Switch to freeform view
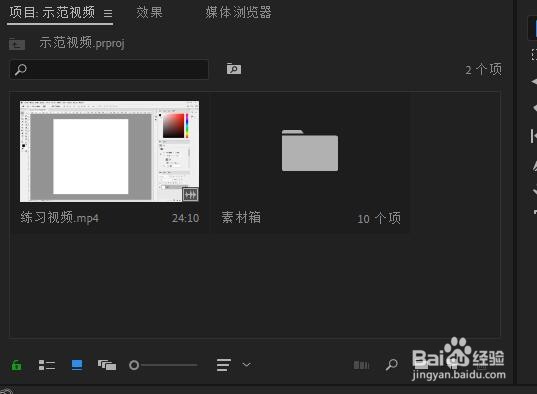 click(x=107, y=365)
